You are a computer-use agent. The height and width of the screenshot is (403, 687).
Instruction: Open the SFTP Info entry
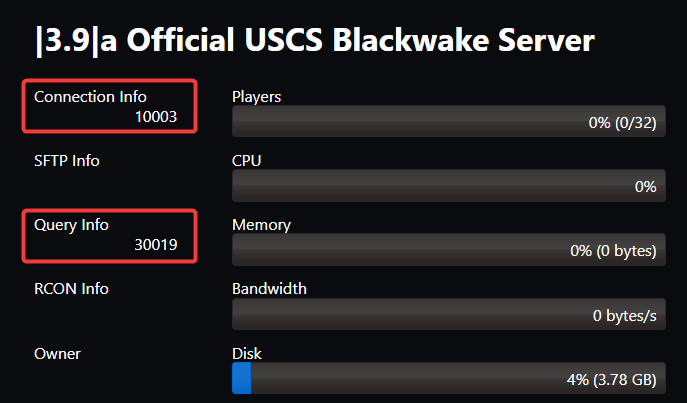[66, 161]
